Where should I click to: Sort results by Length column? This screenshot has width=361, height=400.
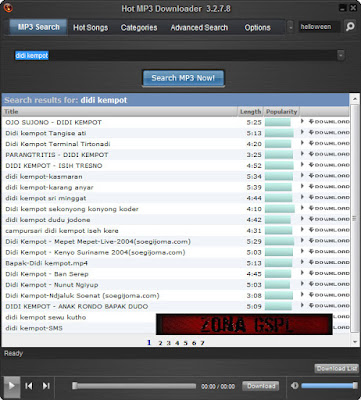pos(250,111)
